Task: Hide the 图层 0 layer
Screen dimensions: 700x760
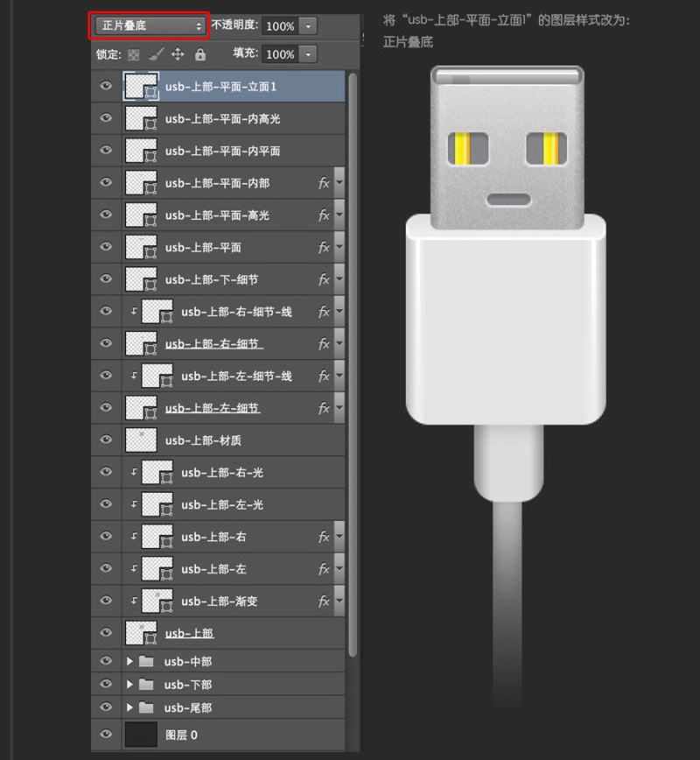Action: (105, 735)
